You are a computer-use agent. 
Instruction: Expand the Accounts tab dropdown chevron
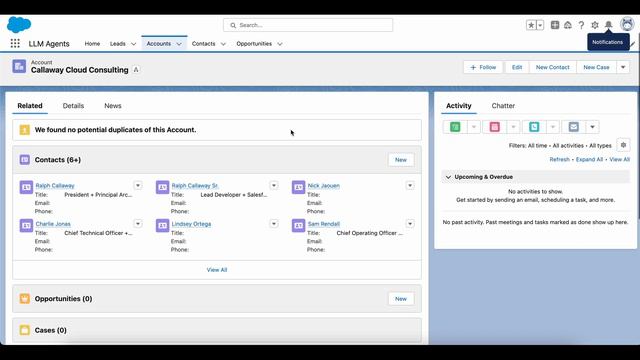[179, 44]
